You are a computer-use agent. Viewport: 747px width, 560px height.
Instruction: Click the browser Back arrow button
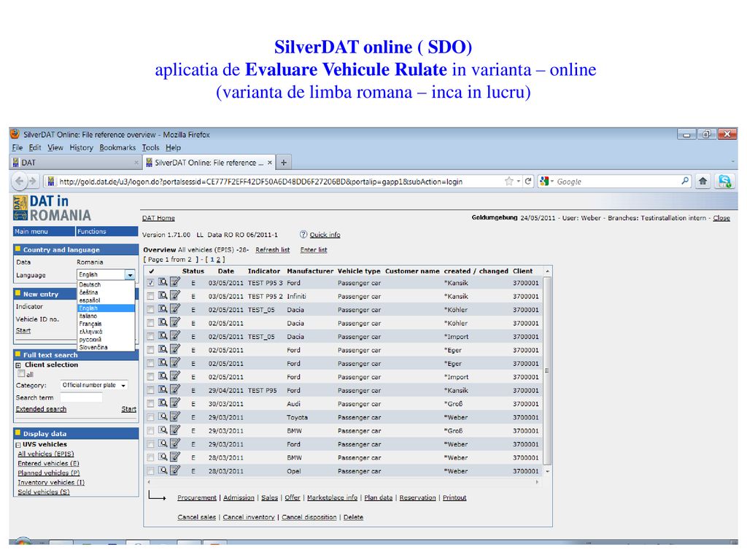[20, 181]
